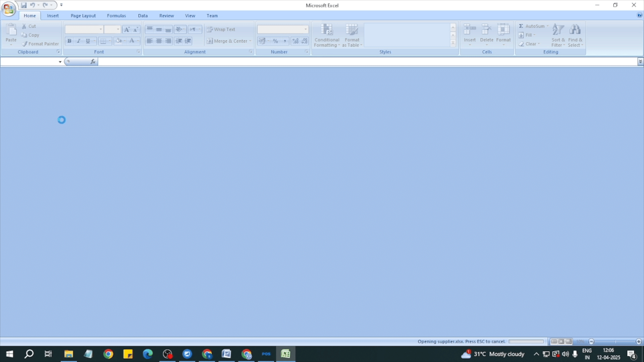Toggle Bold formatting
The height and width of the screenshot is (362, 644).
coord(69,41)
